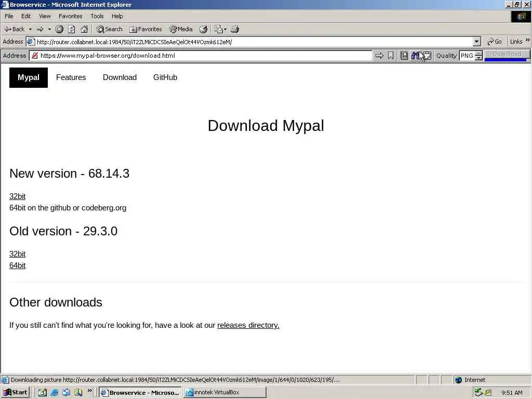
Task: Click the second system tray icon
Action: pyautogui.click(x=487, y=392)
